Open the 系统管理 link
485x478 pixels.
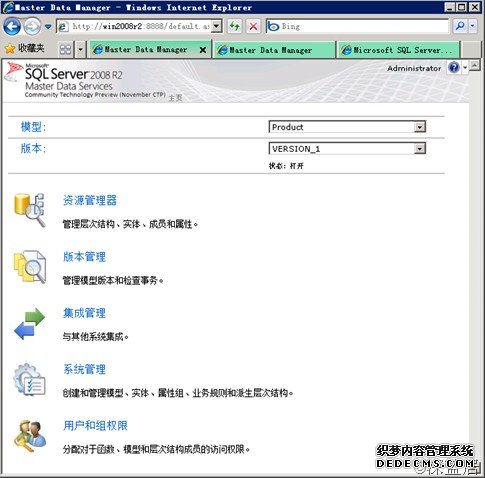[84, 369]
